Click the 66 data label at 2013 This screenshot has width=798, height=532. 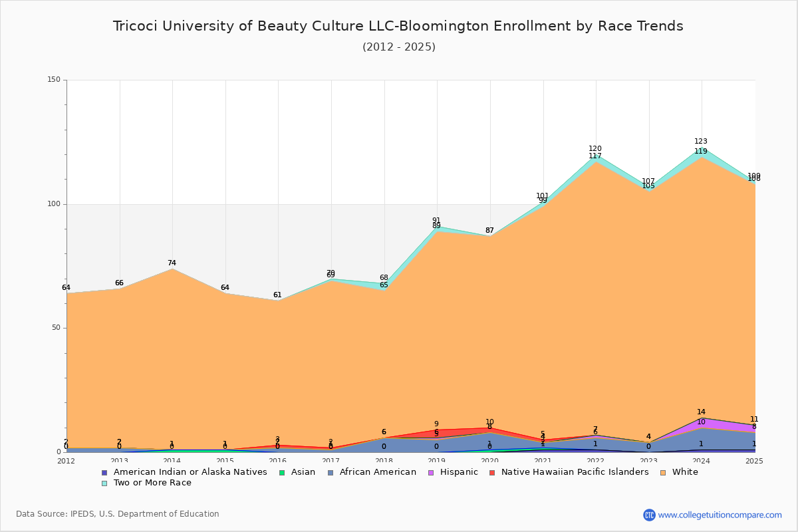point(119,283)
